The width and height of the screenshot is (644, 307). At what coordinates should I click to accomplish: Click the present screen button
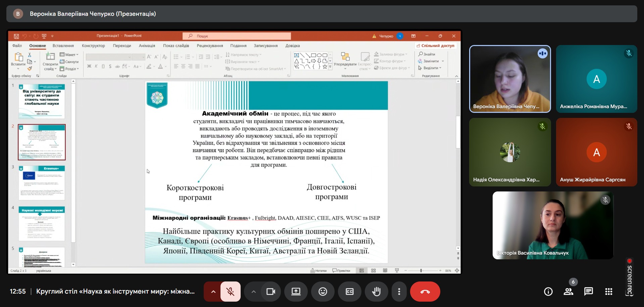[296, 292]
